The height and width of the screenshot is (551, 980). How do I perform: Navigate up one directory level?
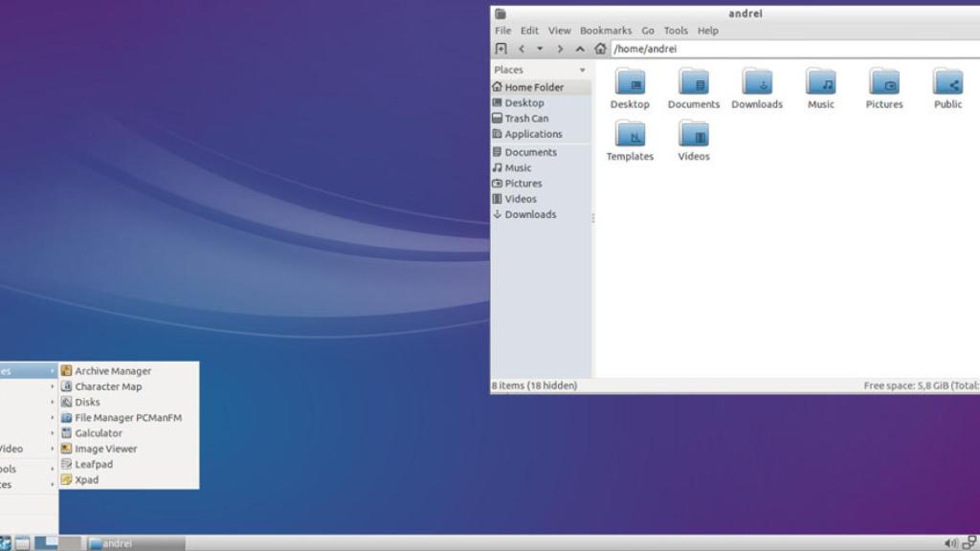pyautogui.click(x=579, y=48)
